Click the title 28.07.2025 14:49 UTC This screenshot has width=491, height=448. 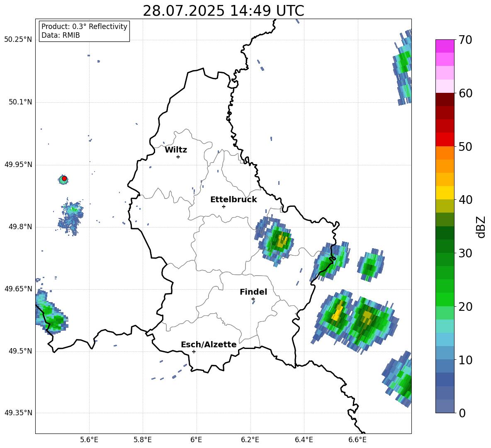coord(224,11)
